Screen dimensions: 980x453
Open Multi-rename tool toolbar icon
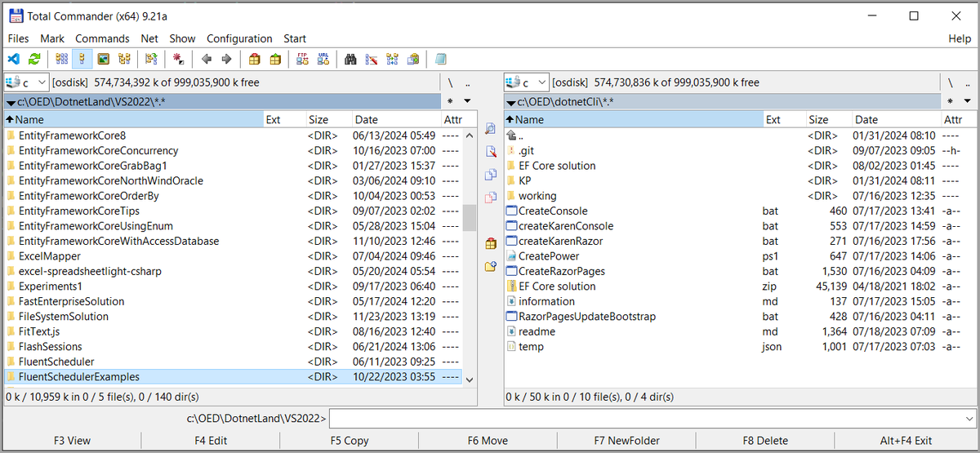[x=372, y=59]
